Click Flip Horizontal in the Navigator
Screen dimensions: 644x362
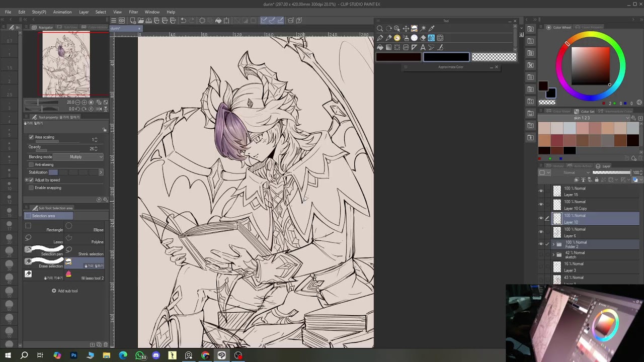99,109
